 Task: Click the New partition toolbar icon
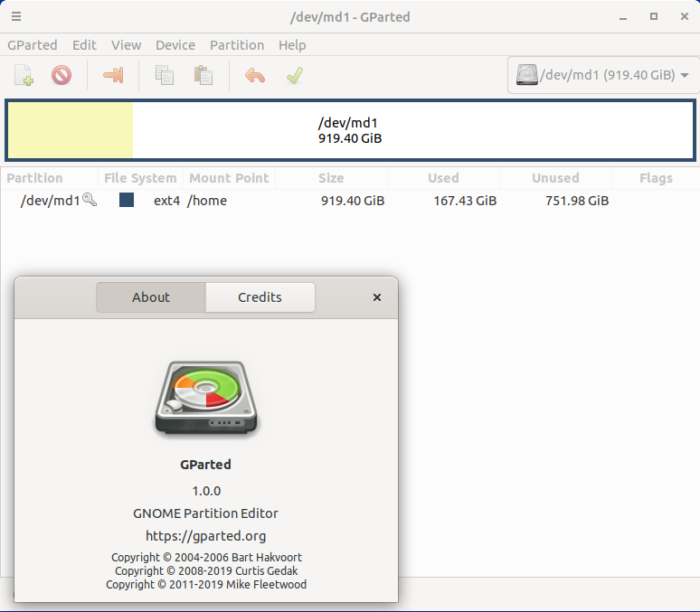coord(24,75)
